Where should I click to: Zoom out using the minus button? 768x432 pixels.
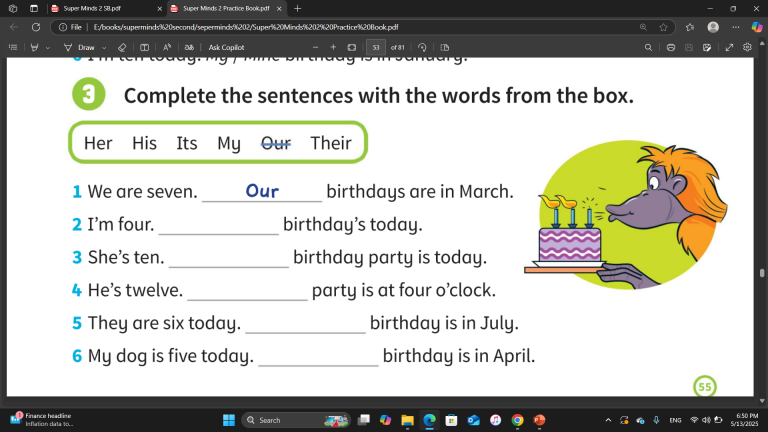point(316,47)
